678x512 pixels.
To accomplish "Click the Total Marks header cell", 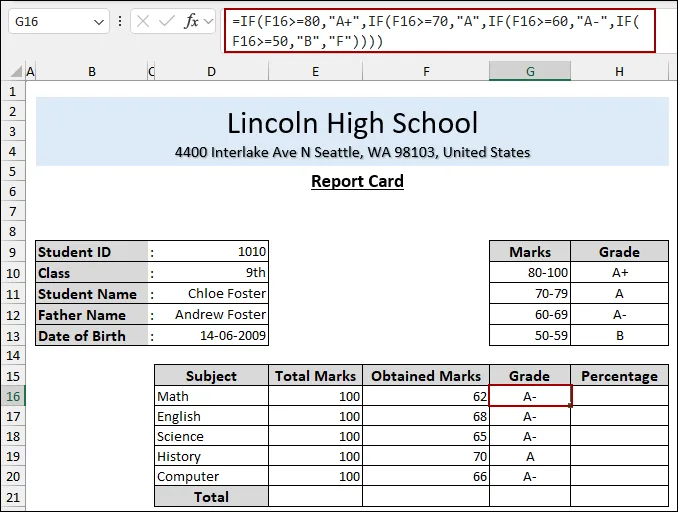I will 315,375.
